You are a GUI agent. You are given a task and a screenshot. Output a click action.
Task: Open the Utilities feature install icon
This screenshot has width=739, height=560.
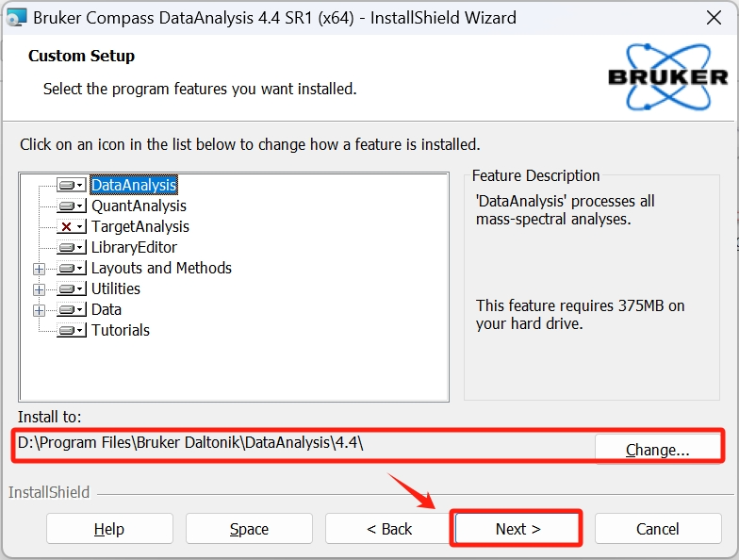point(71,289)
